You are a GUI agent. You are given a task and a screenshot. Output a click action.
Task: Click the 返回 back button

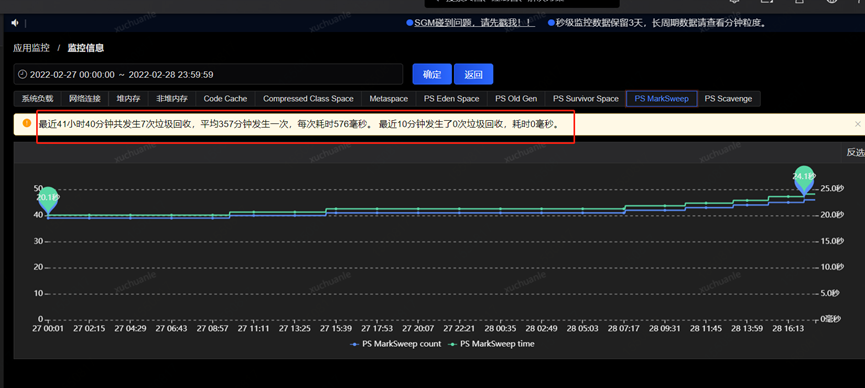(473, 74)
